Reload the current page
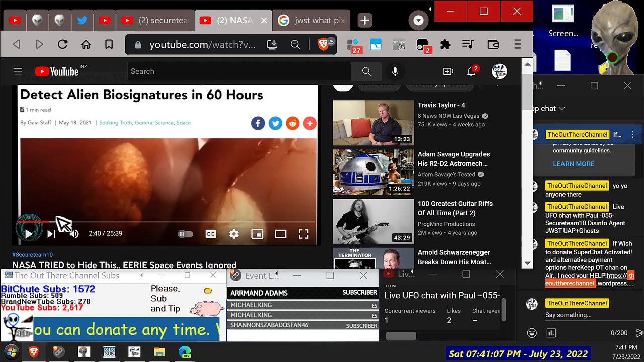 tap(62, 45)
